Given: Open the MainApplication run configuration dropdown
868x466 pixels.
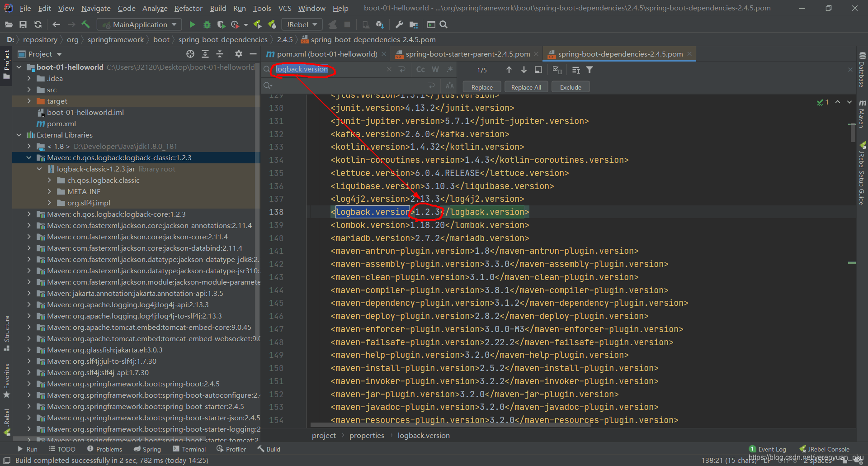Looking at the screenshot, I should pos(140,24).
